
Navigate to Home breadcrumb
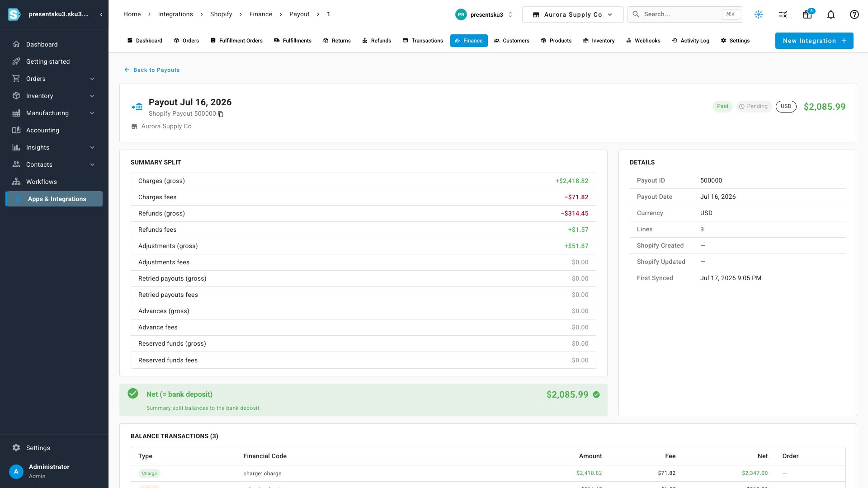coord(132,14)
